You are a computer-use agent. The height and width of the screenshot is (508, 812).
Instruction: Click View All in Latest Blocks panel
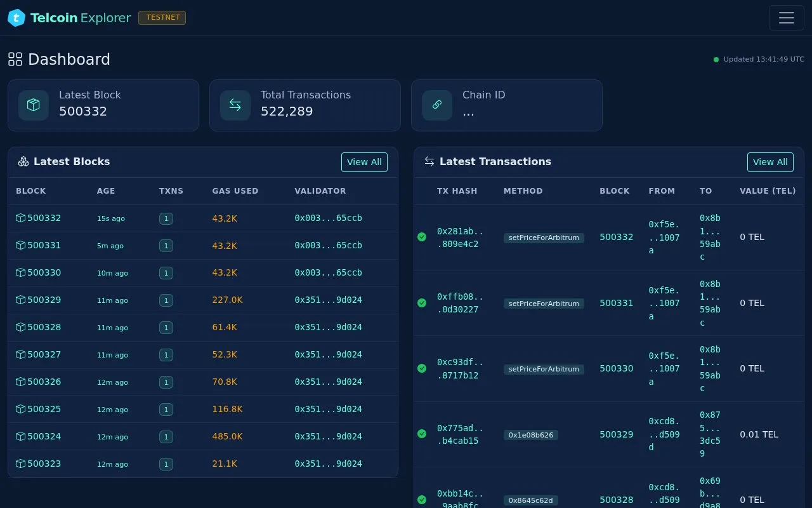[x=364, y=163]
